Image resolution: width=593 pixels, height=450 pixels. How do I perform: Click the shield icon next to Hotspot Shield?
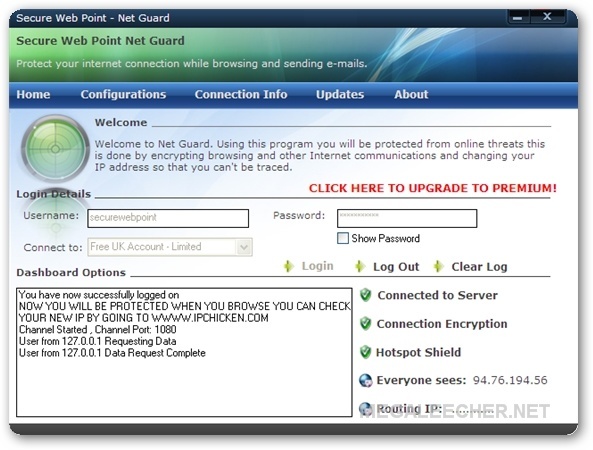coord(365,352)
